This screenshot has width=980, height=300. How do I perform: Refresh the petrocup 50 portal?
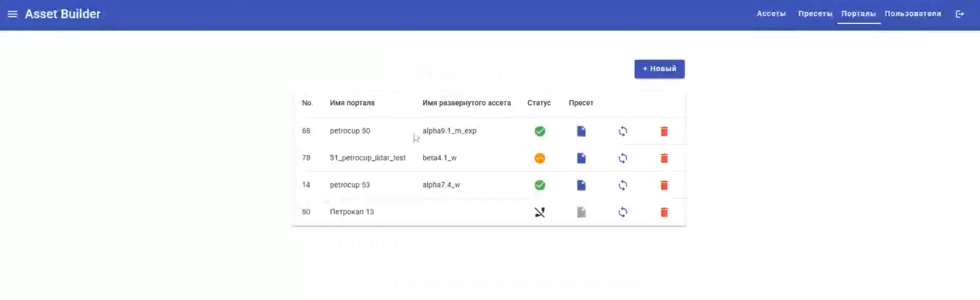point(623,131)
